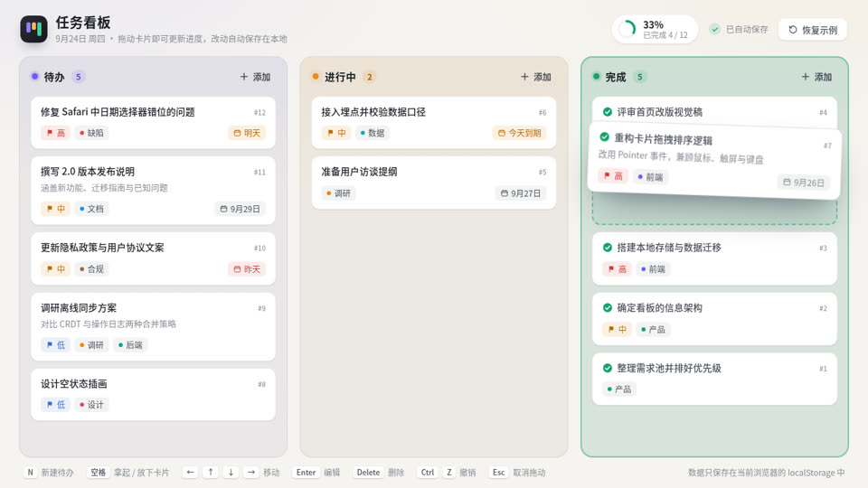Click the 数据 tag
This screenshot has height=488, width=868.
(x=372, y=133)
